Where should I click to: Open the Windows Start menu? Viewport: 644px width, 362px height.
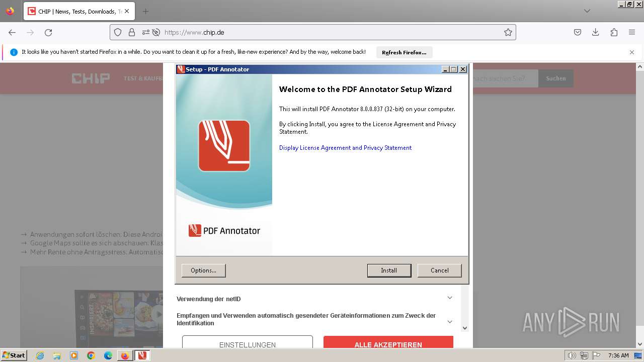tap(14, 355)
